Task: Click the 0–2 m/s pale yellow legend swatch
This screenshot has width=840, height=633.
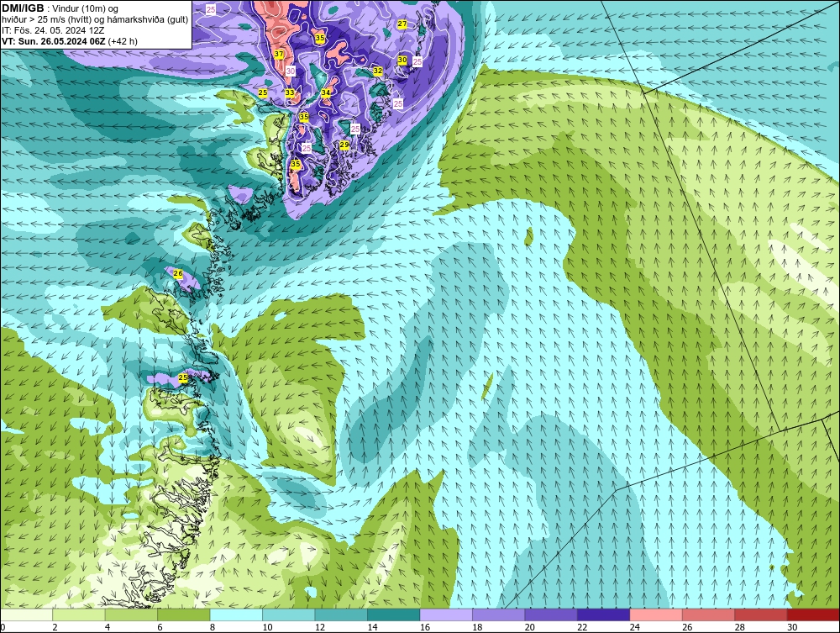Action: 26,615
